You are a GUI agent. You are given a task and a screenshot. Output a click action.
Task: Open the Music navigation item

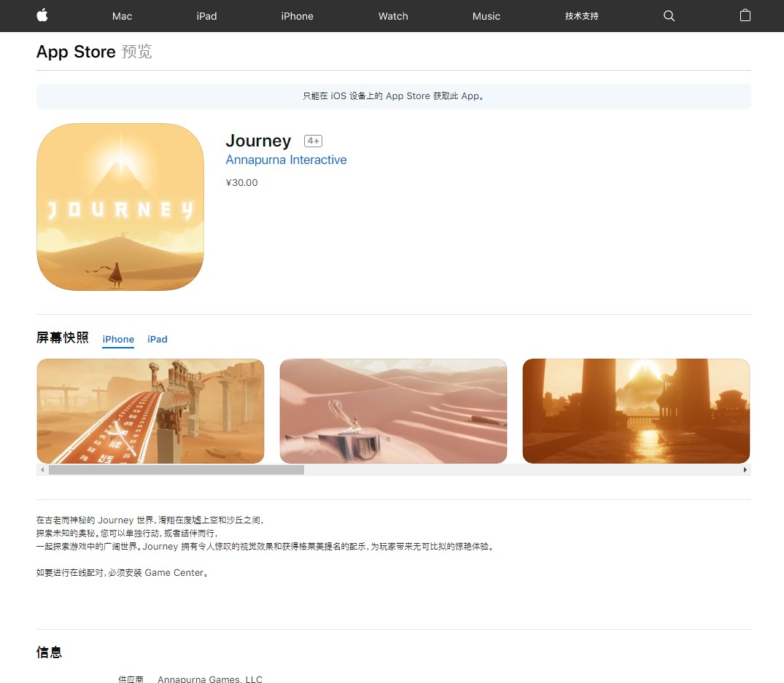[x=486, y=16]
